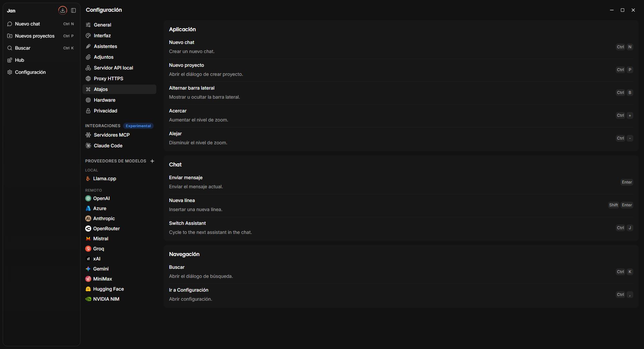The image size is (644, 349).
Task: Click the Aplicación section heading
Action: pos(182,29)
